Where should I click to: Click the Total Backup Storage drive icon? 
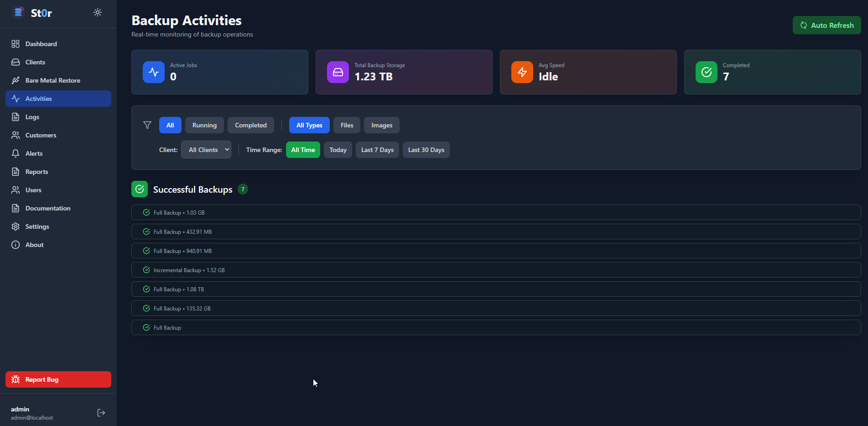pyautogui.click(x=338, y=72)
